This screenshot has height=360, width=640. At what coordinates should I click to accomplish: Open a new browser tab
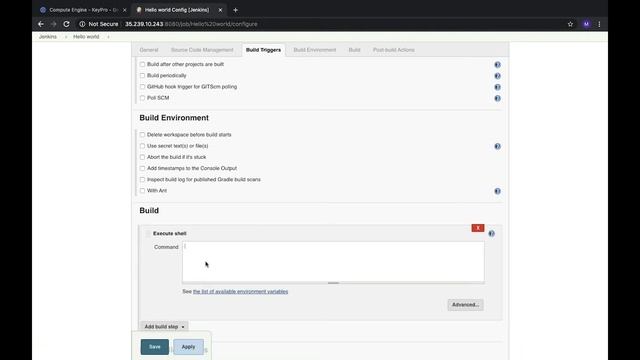pos(236,10)
